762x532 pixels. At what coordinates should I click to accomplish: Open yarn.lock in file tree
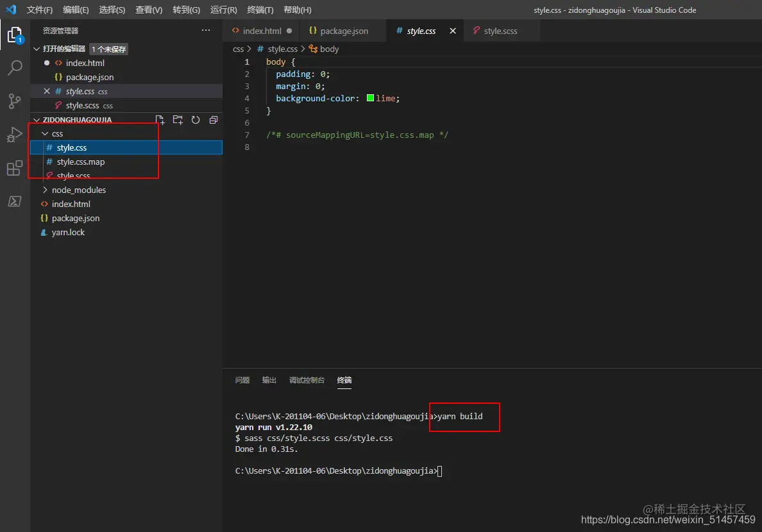click(x=126, y=232)
